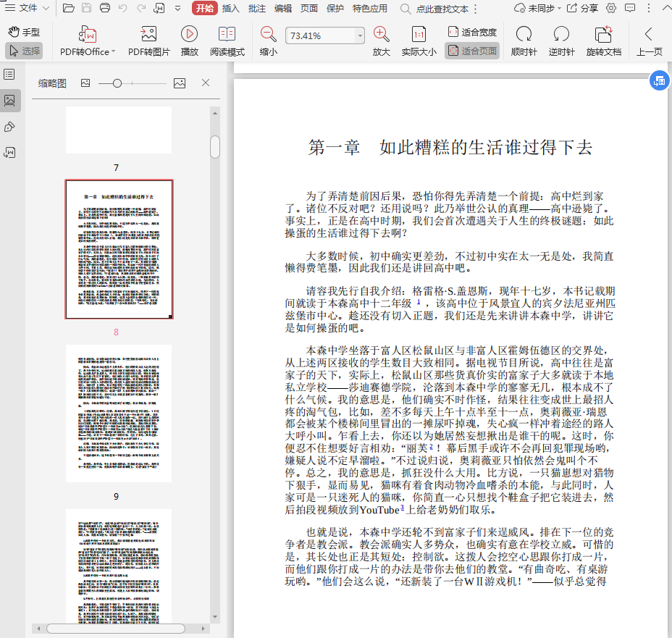Open the 批注 ribbon tab
This screenshot has width=672, height=638.
257,9
